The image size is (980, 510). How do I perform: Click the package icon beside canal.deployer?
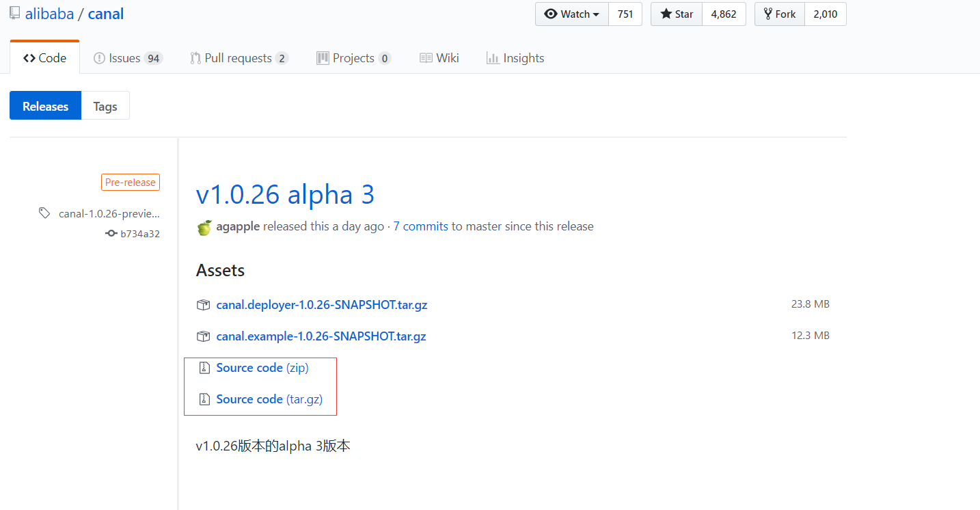[x=203, y=305]
